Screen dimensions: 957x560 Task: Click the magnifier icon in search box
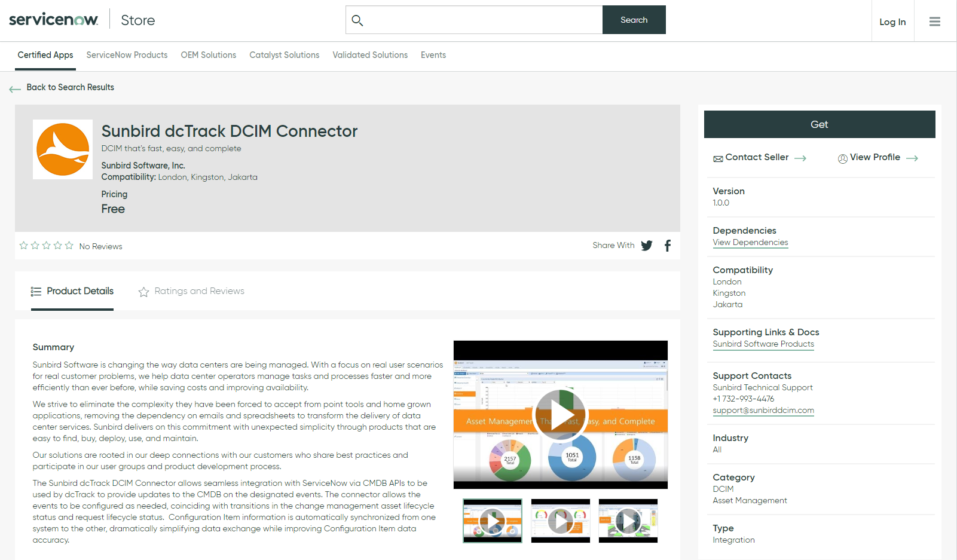pos(357,20)
